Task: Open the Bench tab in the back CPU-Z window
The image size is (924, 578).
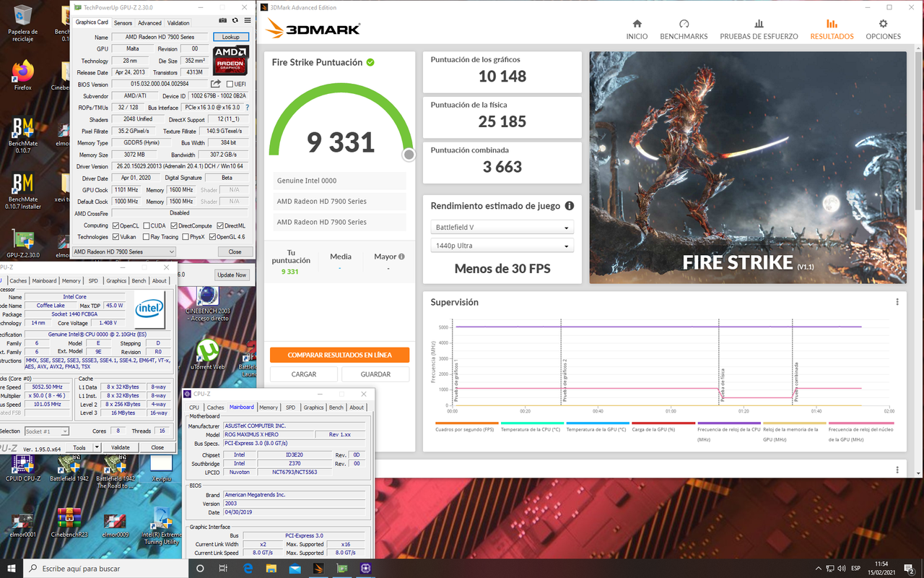Action: tap(139, 281)
